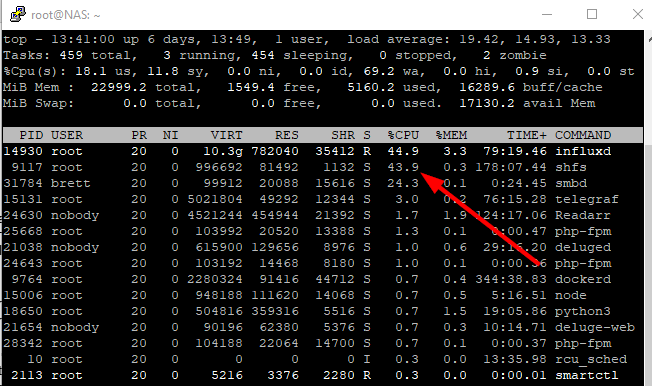Screen dimensions: 652x386
Task: Click the 43.9 CPU value for shfs
Action: point(403,167)
